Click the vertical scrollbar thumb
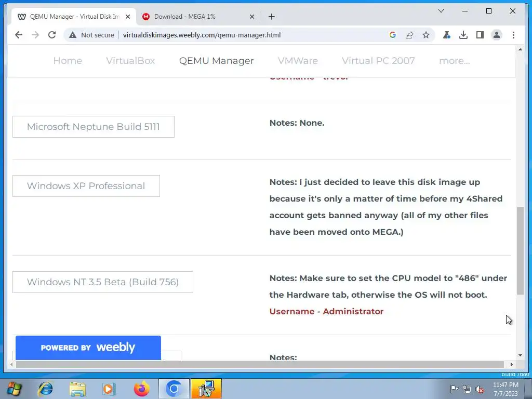 click(520, 250)
